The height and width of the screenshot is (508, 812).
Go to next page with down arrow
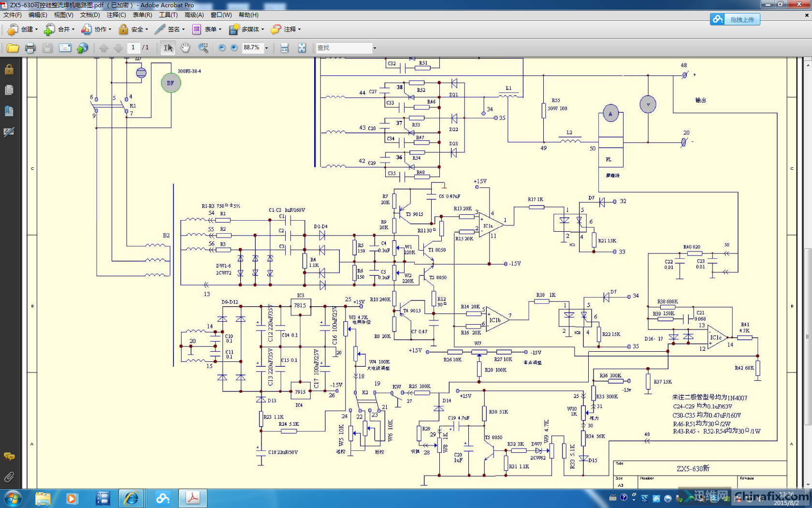pos(118,48)
